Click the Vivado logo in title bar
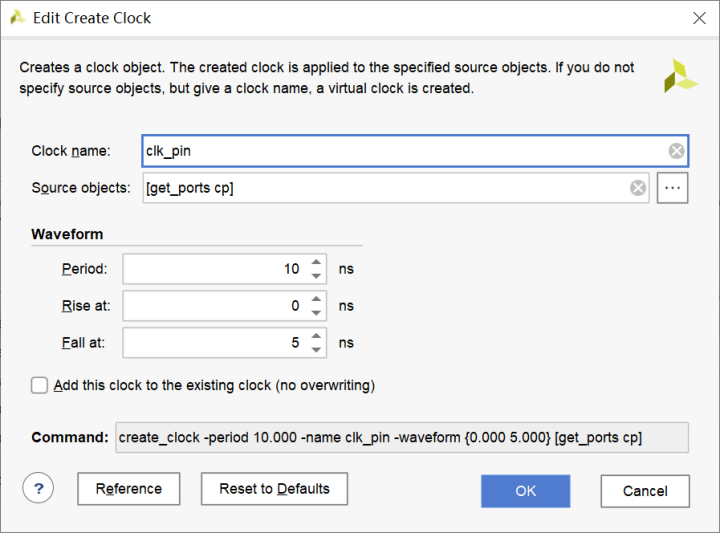Image resolution: width=720 pixels, height=533 pixels. click(x=17, y=18)
